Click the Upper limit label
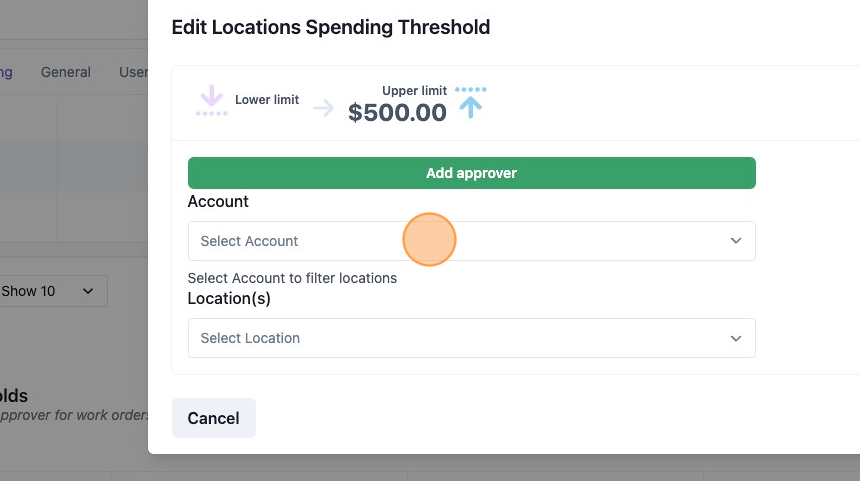 pos(414,90)
